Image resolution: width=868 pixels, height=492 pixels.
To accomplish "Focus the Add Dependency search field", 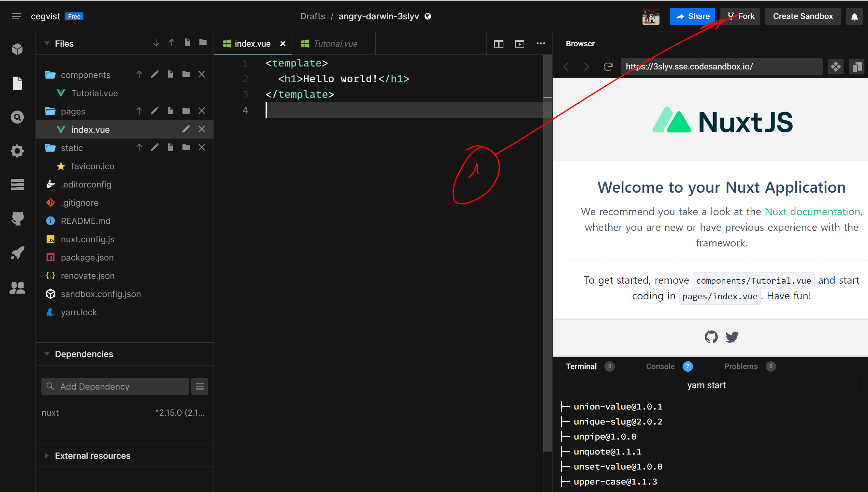I will pyautogui.click(x=115, y=386).
